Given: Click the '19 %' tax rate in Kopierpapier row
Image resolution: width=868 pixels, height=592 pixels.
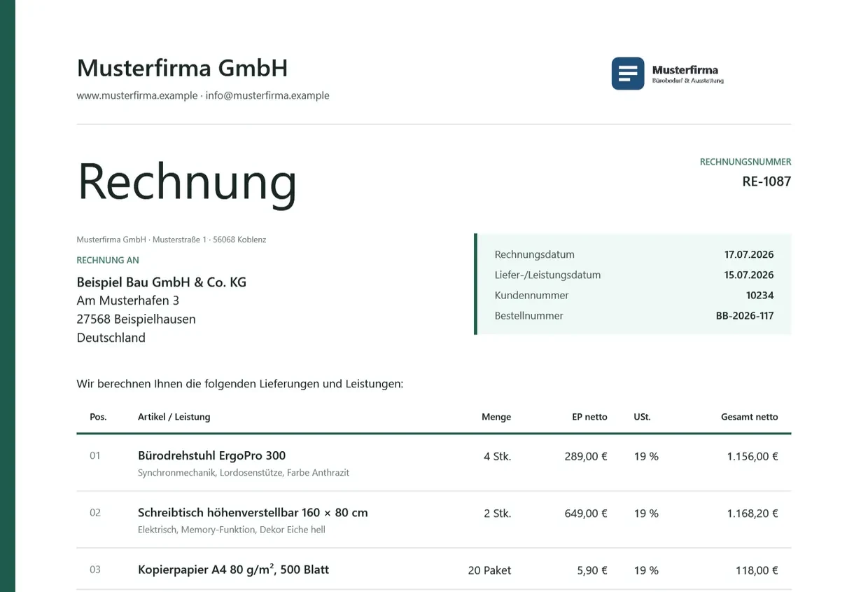Looking at the screenshot, I should pyautogui.click(x=646, y=570).
